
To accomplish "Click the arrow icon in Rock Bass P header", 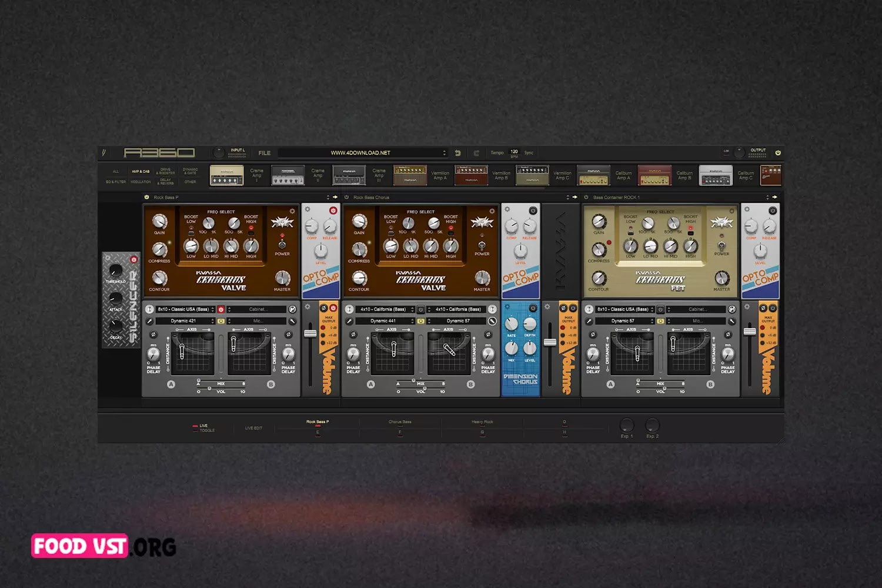I will click(335, 198).
